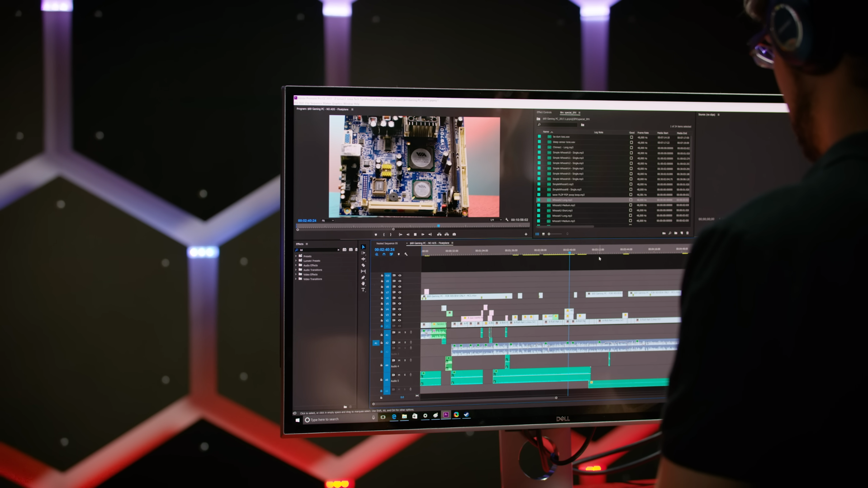Select the Selection arrow tool
Viewport: 868px width, 488px height.
click(363, 247)
